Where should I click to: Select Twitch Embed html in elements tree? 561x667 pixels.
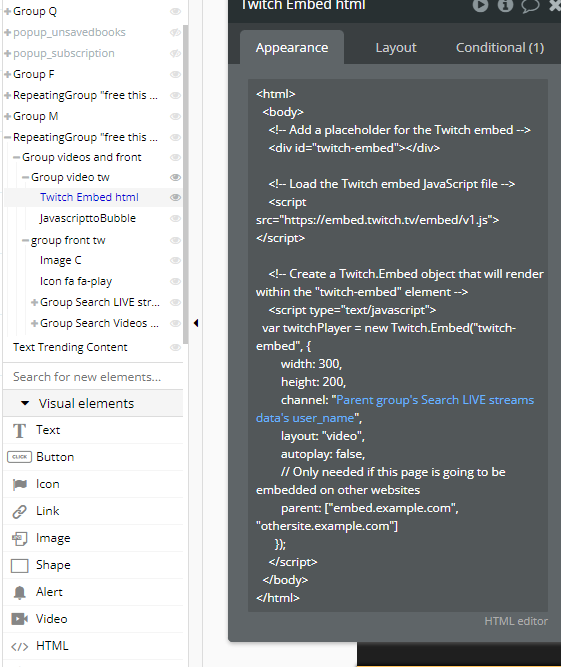89,197
